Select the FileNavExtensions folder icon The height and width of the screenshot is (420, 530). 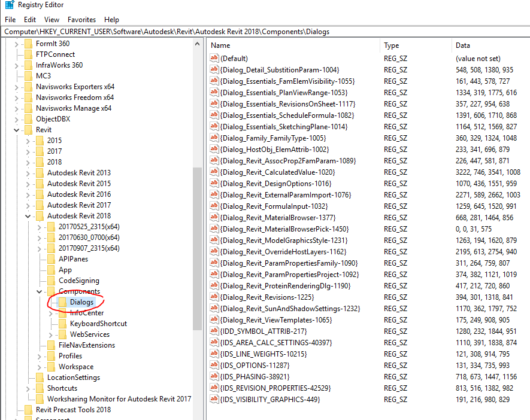(52, 345)
